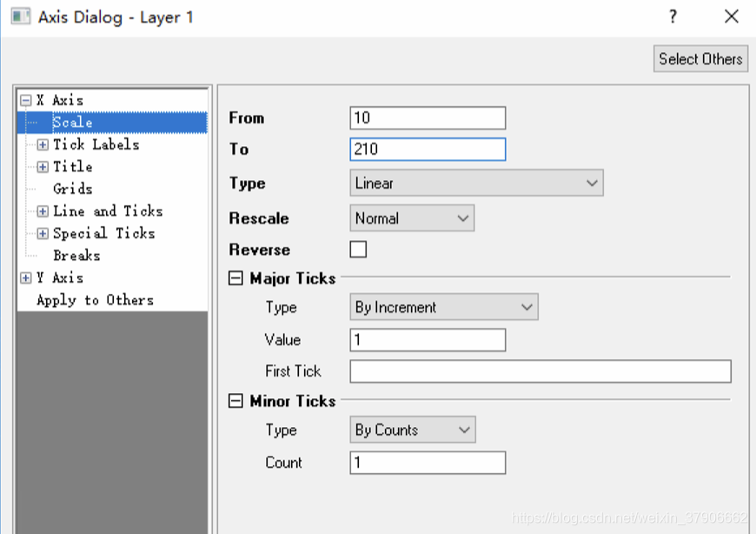Select Apply to Others item
Image resolution: width=756 pixels, height=534 pixels.
click(95, 300)
